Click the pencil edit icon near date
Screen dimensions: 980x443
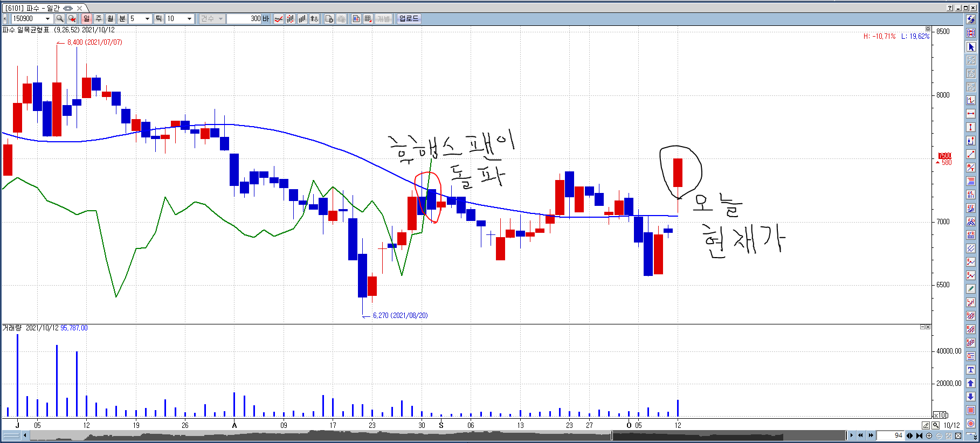(926, 425)
